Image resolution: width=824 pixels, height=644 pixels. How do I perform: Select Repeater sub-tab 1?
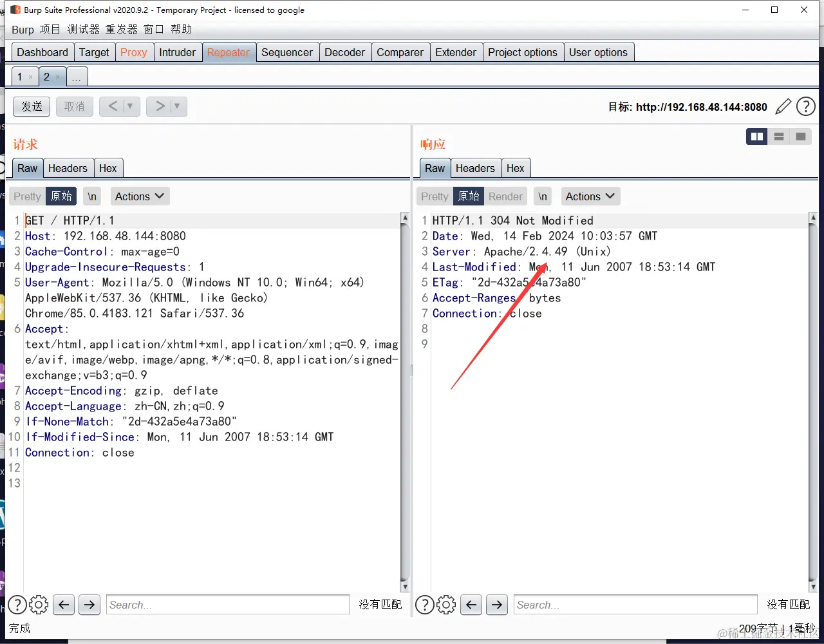click(20, 77)
